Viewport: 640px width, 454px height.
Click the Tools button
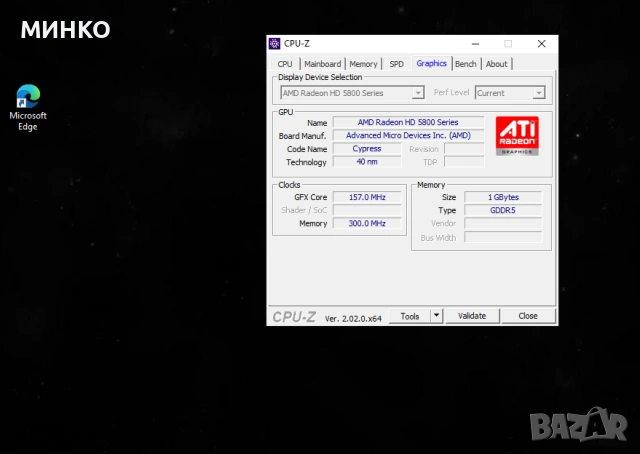pyautogui.click(x=410, y=316)
